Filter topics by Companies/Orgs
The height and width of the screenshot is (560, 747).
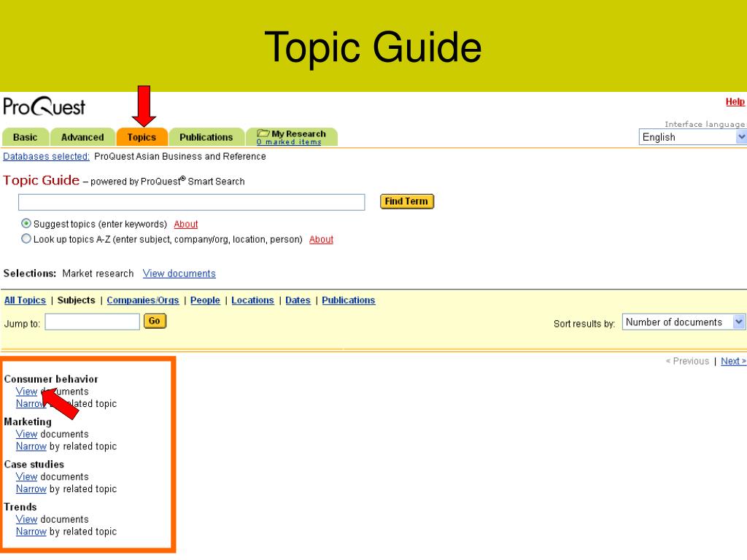pos(143,300)
